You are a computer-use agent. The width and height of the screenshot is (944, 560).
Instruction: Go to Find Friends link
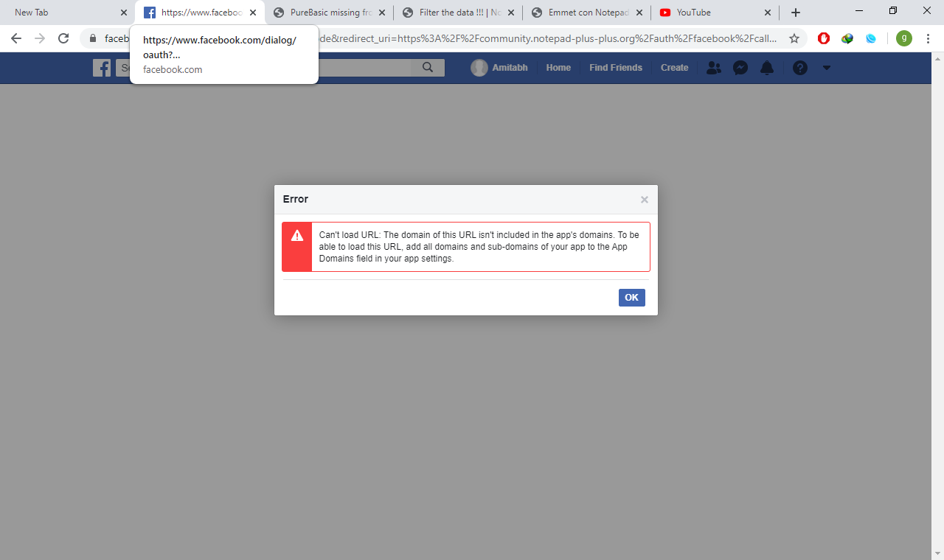click(616, 68)
